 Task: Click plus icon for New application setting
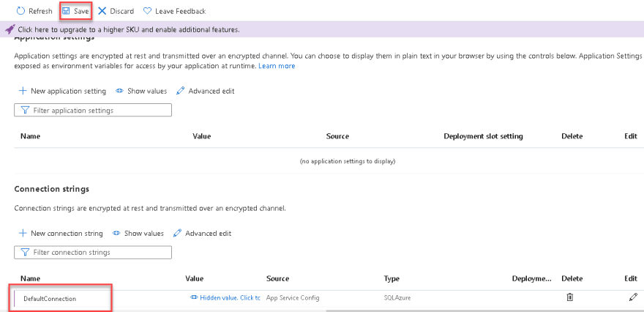click(23, 91)
